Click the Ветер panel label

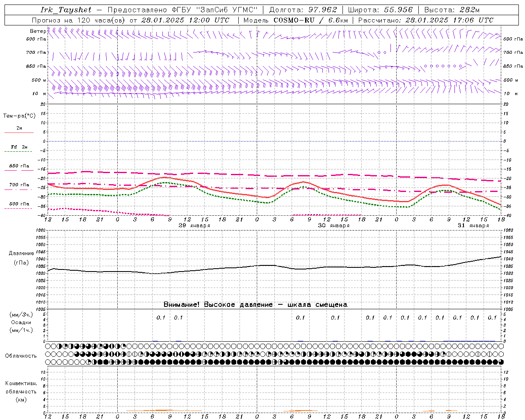point(38,31)
